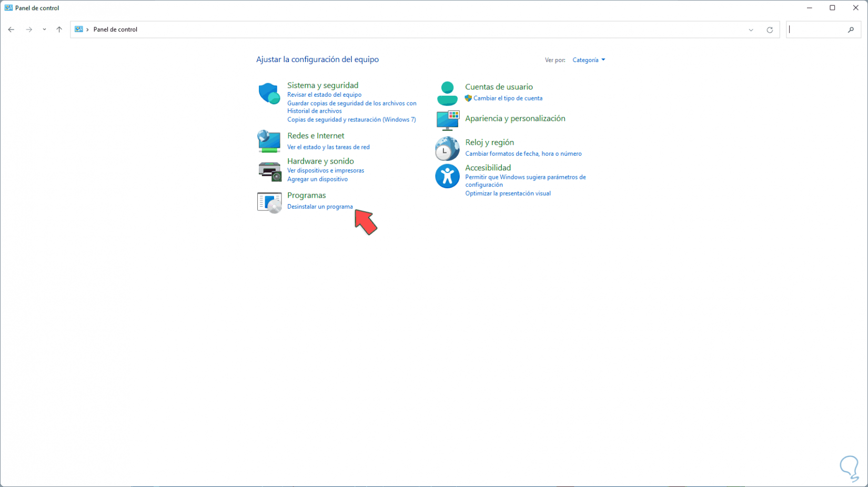
Task: Open the Sistema y seguridad shield icon
Action: click(269, 94)
